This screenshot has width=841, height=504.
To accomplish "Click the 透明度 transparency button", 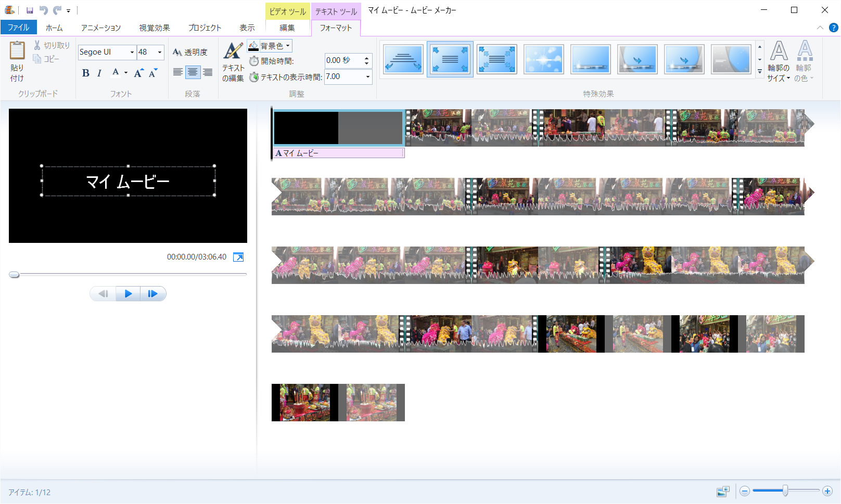I will [190, 52].
